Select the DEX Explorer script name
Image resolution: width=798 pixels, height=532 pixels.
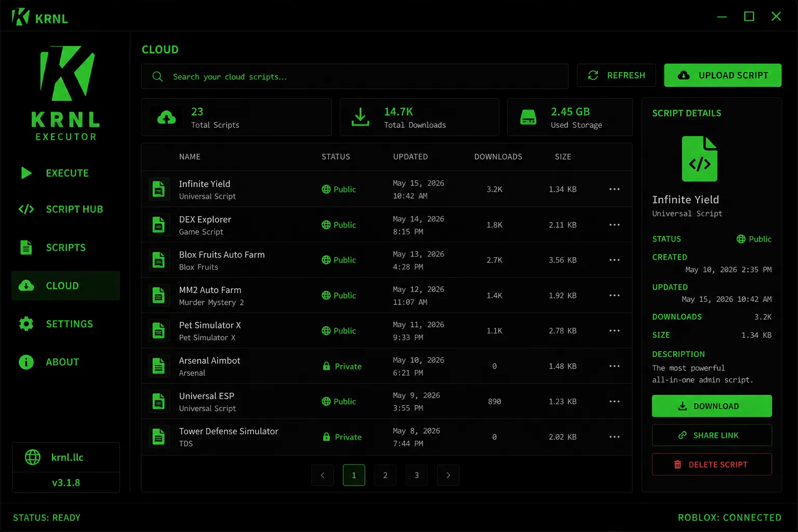pyautogui.click(x=205, y=219)
